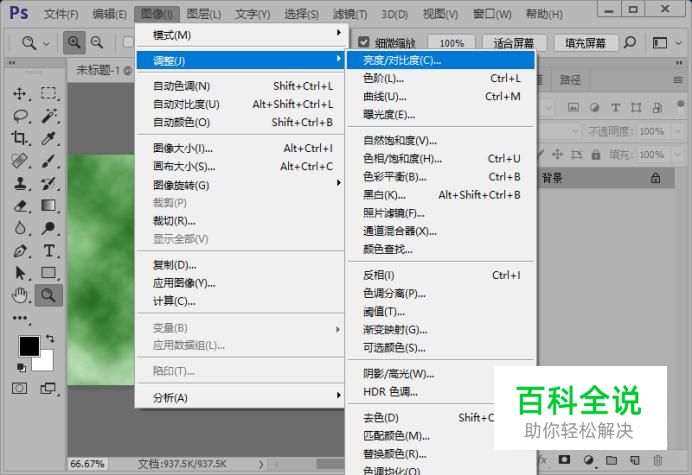Toggle pixel layers filter icon
692x475 pixels.
pos(573,107)
